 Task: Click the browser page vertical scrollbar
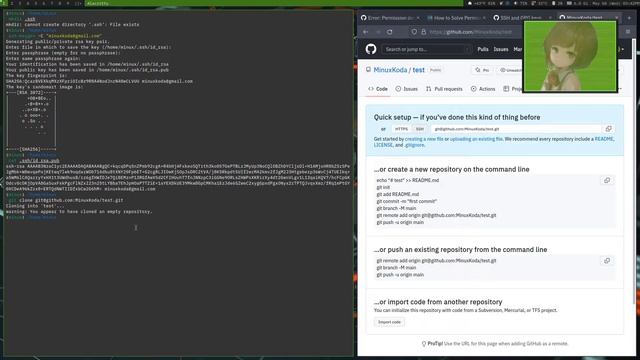(634, 171)
